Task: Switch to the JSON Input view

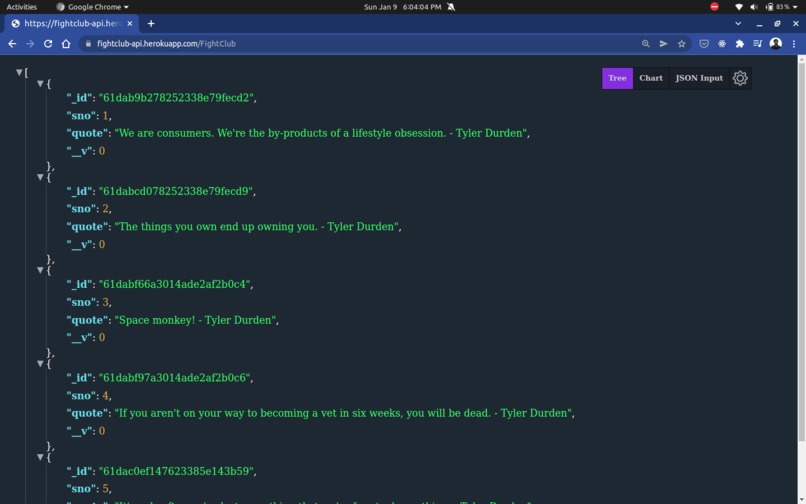Action: point(699,78)
